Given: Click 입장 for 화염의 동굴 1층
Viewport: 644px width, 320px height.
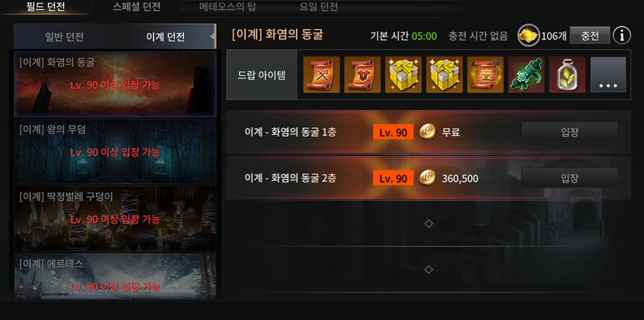Looking at the screenshot, I should pyautogui.click(x=570, y=132).
